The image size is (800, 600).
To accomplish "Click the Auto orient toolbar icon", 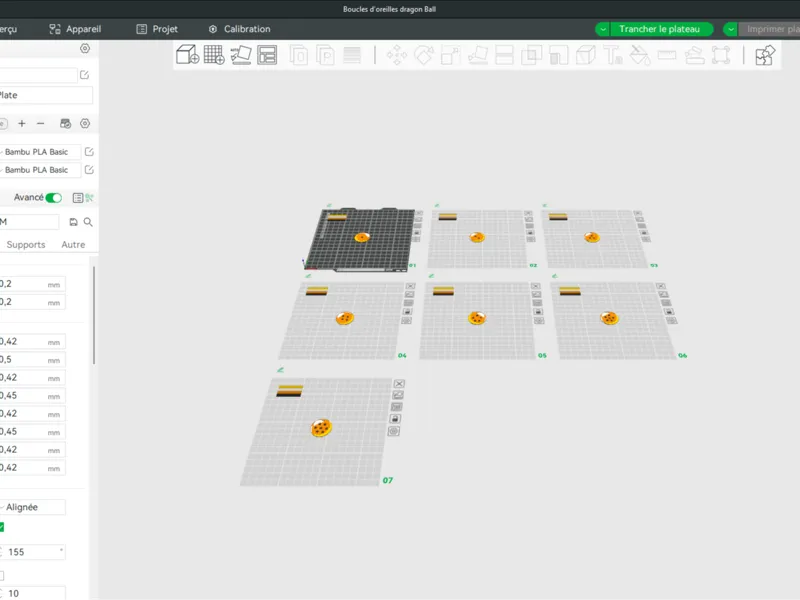I will pos(241,55).
